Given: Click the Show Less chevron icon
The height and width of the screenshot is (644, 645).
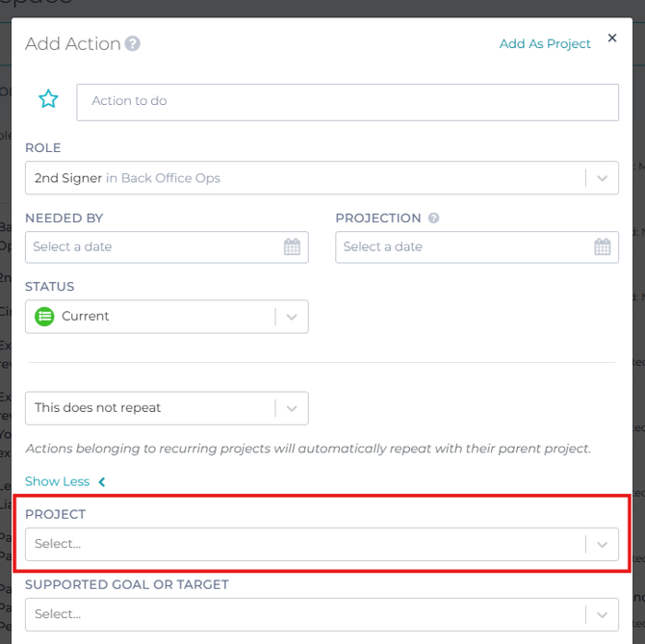Looking at the screenshot, I should [x=102, y=481].
